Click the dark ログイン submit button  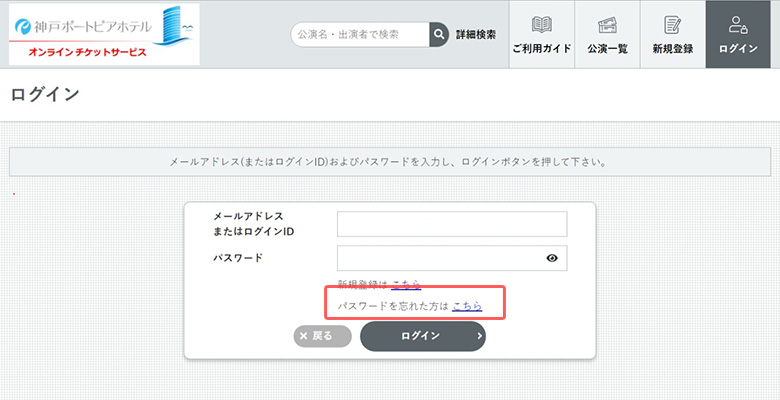pyautogui.click(x=423, y=336)
